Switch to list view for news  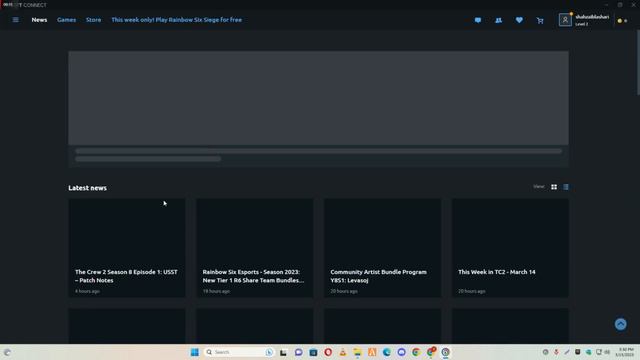tap(566, 187)
